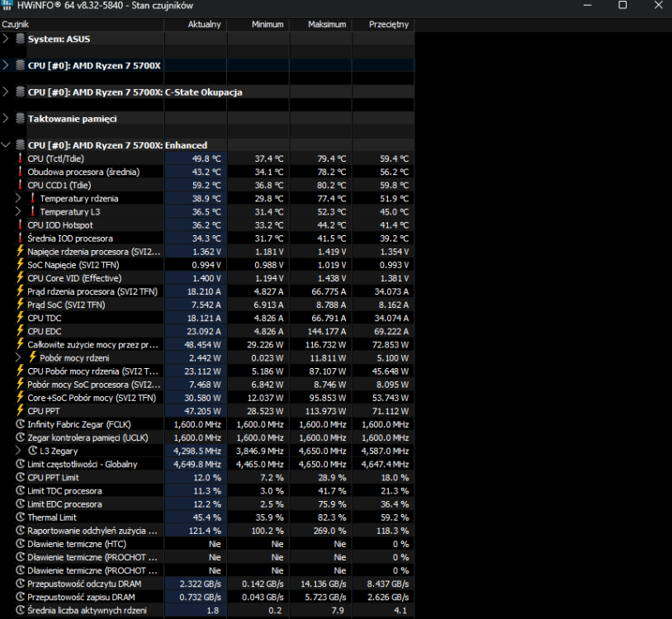Select the Limit częstotliwości - Globalny row
Image resolution: width=672 pixels, height=619 pixels.
207,464
